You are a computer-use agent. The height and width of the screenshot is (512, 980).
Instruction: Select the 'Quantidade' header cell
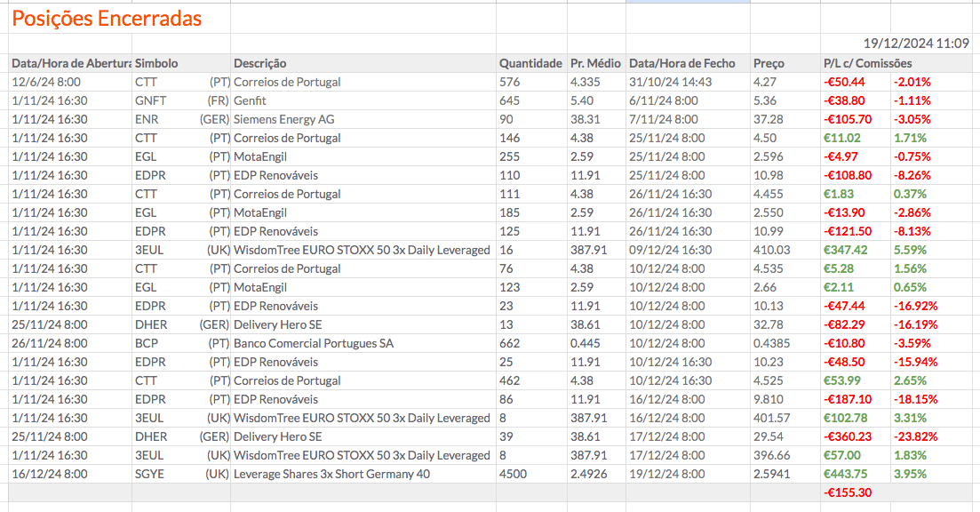click(x=530, y=63)
